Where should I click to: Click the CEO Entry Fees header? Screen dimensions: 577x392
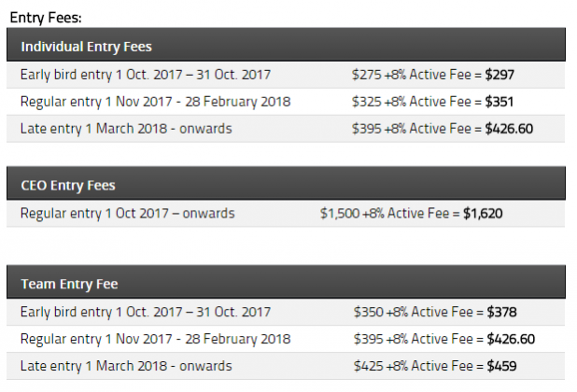[286, 183]
